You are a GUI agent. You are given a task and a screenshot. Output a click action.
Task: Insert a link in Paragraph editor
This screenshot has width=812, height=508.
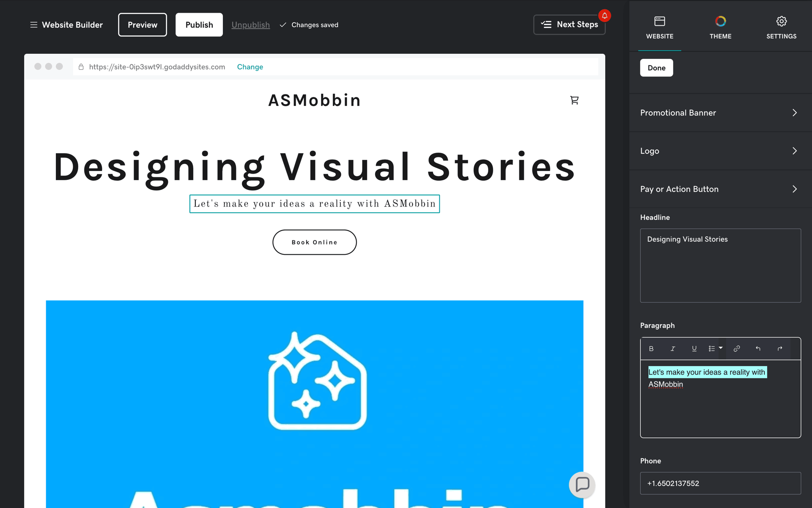(x=737, y=348)
